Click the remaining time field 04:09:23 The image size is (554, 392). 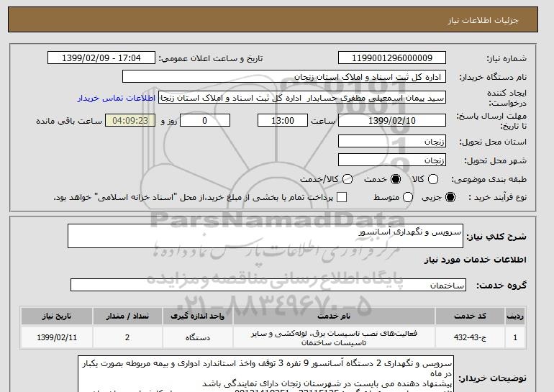(x=130, y=120)
